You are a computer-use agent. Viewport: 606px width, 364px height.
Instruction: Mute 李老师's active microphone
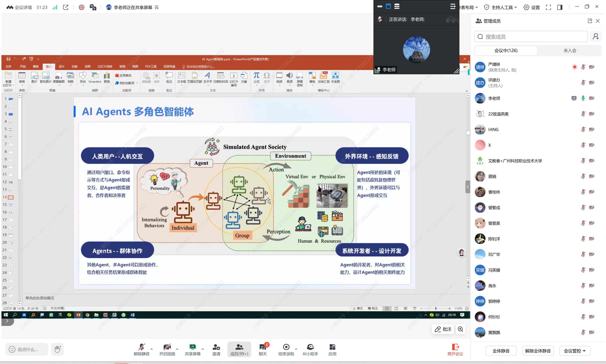click(583, 98)
